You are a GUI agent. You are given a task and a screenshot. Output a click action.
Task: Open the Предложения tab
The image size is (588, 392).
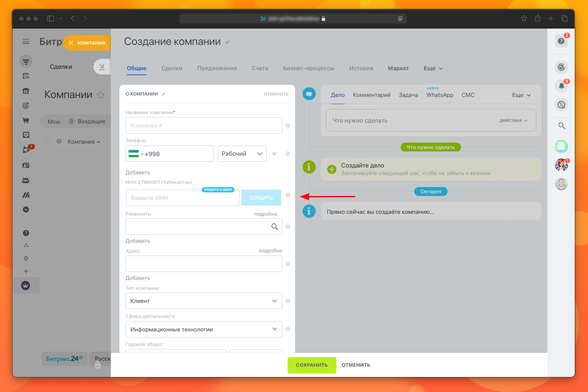217,68
